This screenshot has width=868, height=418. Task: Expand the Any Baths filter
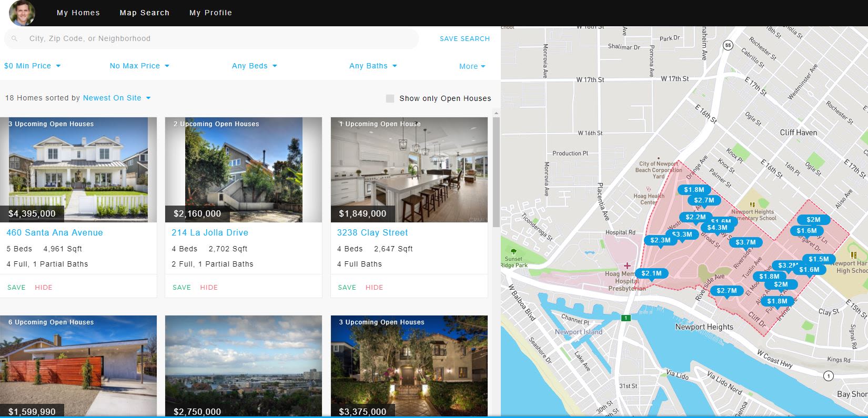373,66
